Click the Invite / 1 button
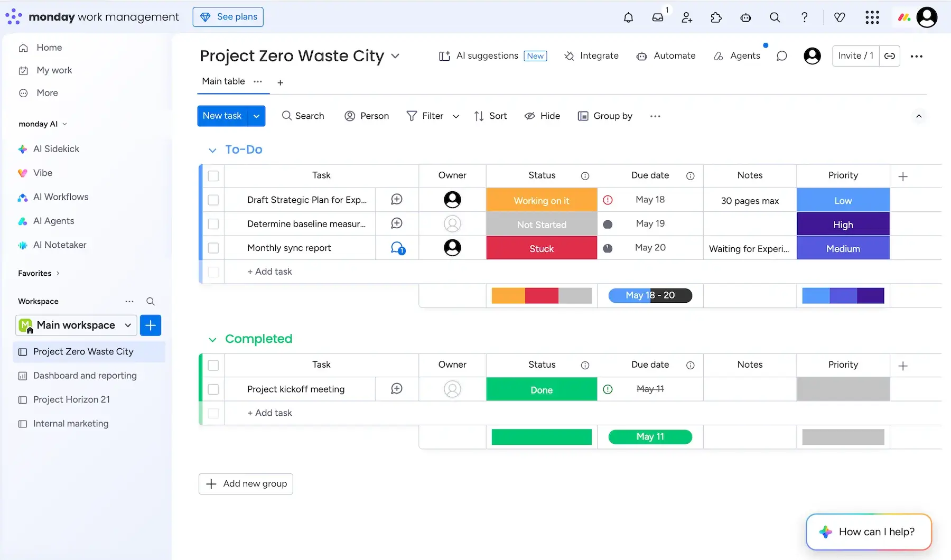 [855, 56]
